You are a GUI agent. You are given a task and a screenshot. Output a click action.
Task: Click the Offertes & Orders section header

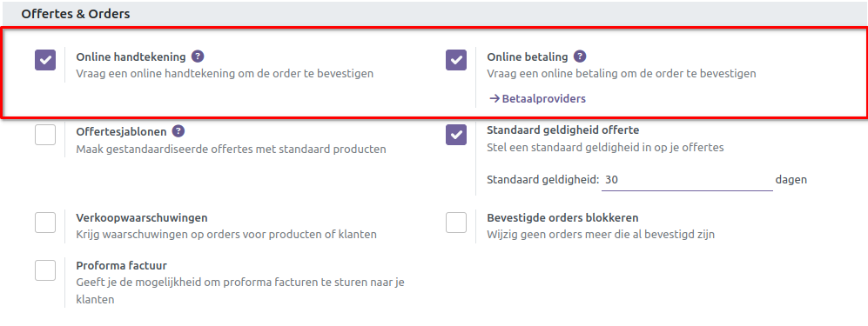tap(76, 14)
